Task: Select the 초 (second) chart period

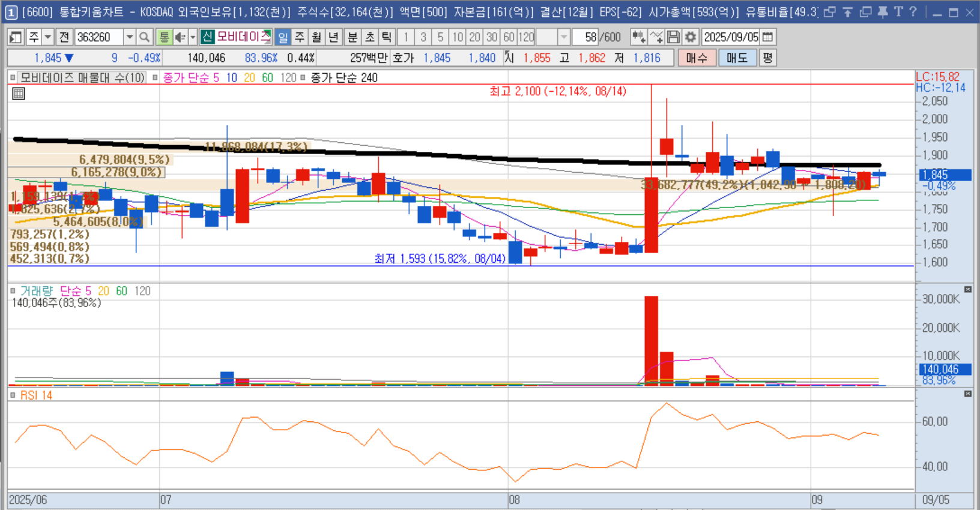Action: [x=370, y=37]
